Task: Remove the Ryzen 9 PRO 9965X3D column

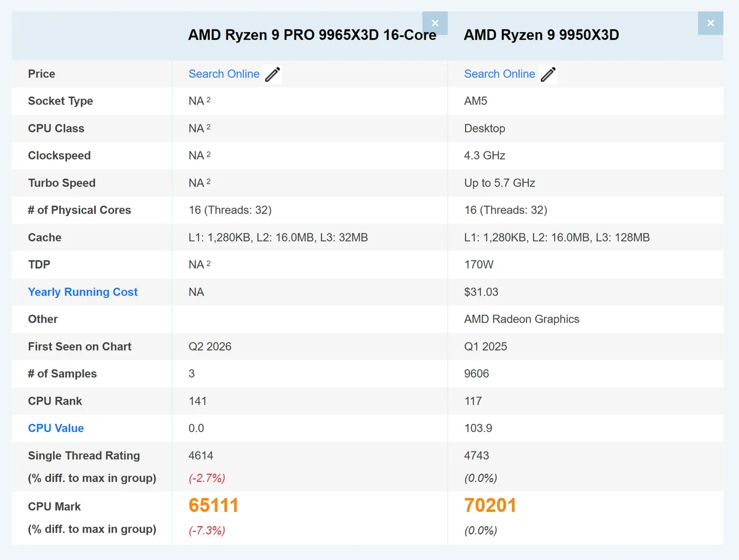Action: click(435, 23)
